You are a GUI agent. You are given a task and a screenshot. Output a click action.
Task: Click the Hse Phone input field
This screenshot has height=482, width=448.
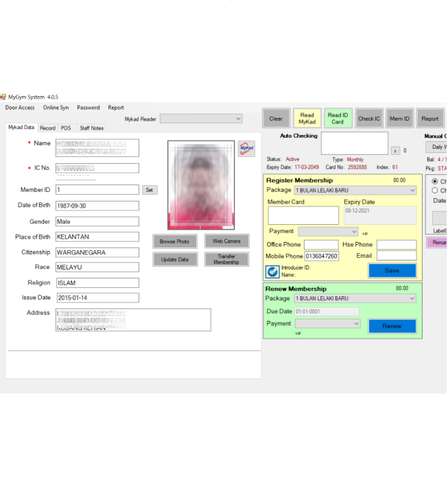tap(397, 245)
